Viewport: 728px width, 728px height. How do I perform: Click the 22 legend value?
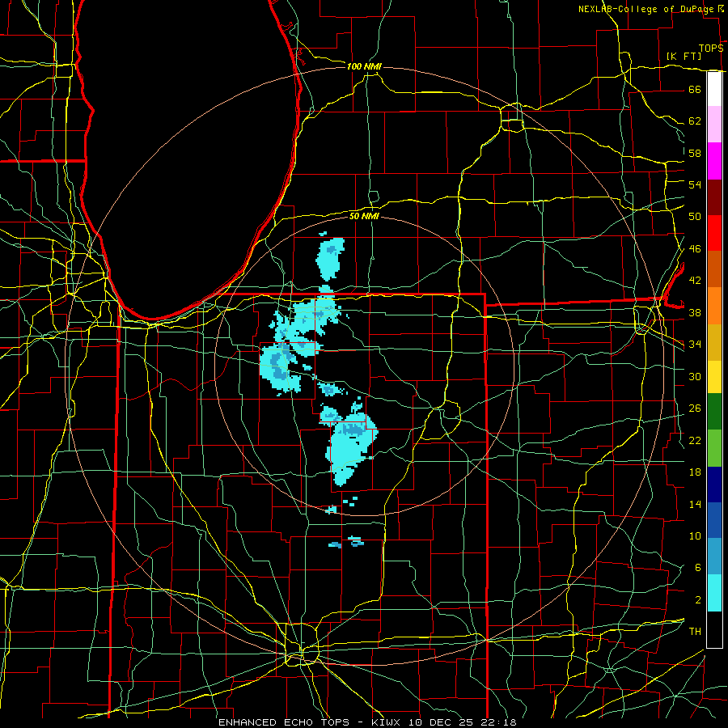coord(695,440)
